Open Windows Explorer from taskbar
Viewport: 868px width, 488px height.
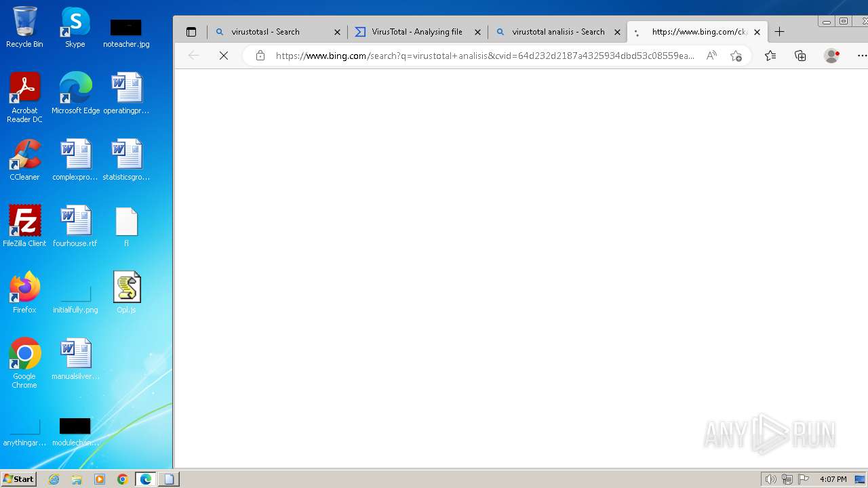[x=77, y=479]
